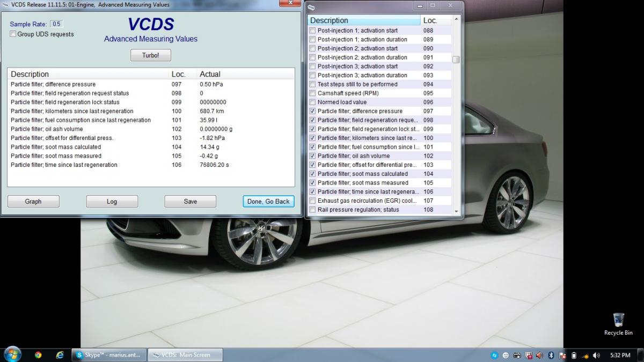Click the VCDS icon in list window title bar
Viewport: 644px width, 362px height.
click(x=312, y=8)
